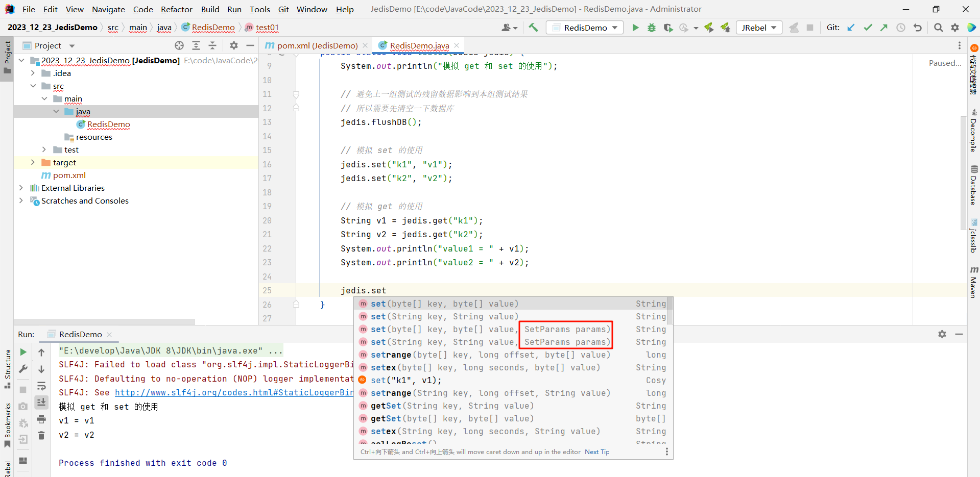Open the Maven tool window
The image size is (980, 477).
[974, 282]
